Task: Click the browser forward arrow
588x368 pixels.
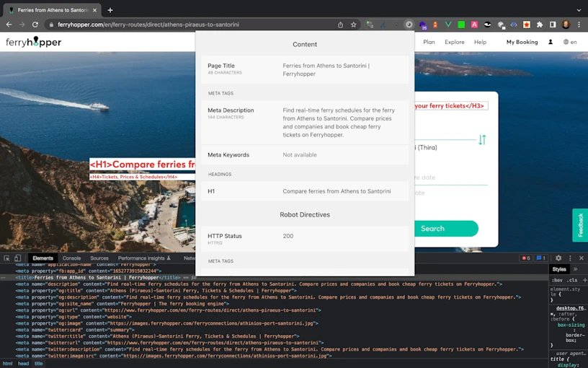Action: pos(22,25)
